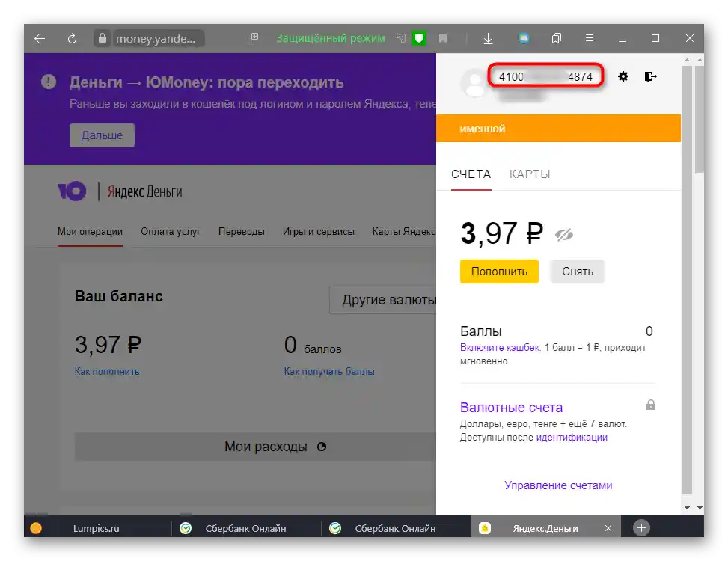Viewport: 728px width, 561px height.
Task: Click the Как получать баллы link
Action: (x=329, y=372)
